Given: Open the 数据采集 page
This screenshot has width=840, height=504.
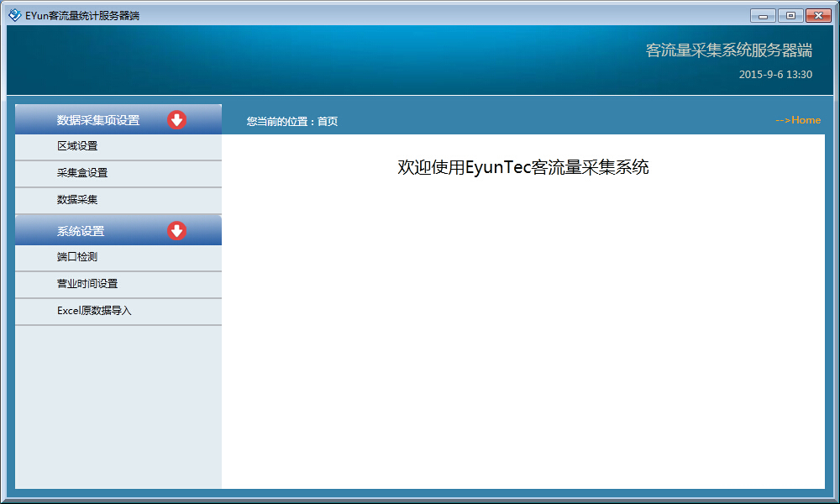Looking at the screenshot, I should click(x=77, y=200).
